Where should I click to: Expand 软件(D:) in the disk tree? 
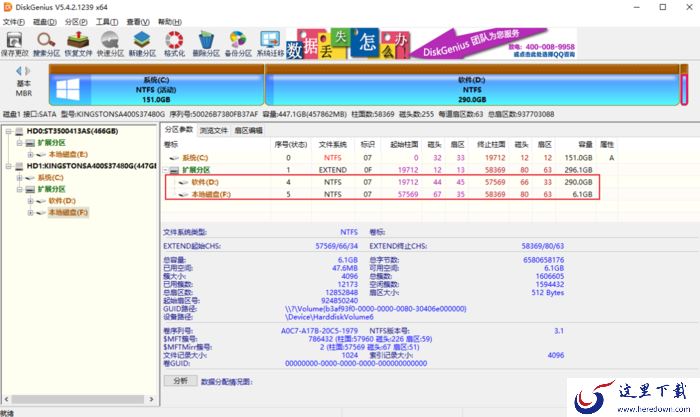pos(30,201)
